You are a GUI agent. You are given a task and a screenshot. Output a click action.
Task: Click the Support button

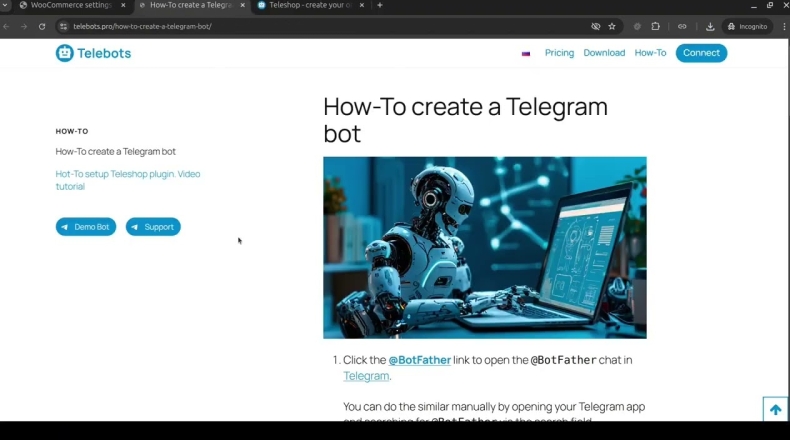[x=153, y=227]
